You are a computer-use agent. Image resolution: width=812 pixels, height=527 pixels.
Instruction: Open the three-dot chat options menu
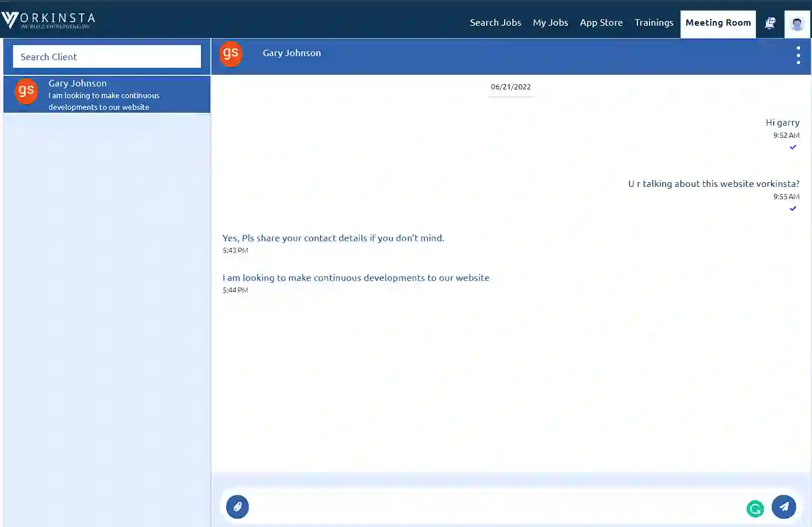point(798,56)
